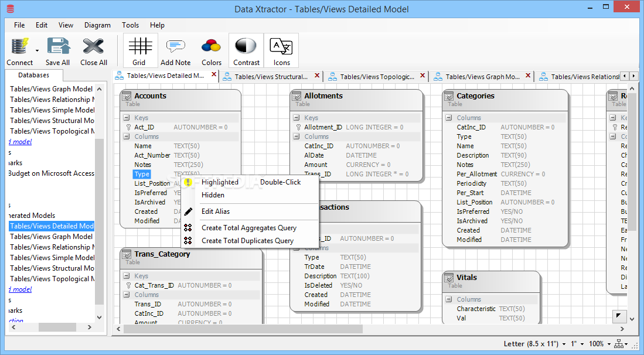644x355 pixels.
Task: Open the lower model link in tree
Action: coord(21,289)
